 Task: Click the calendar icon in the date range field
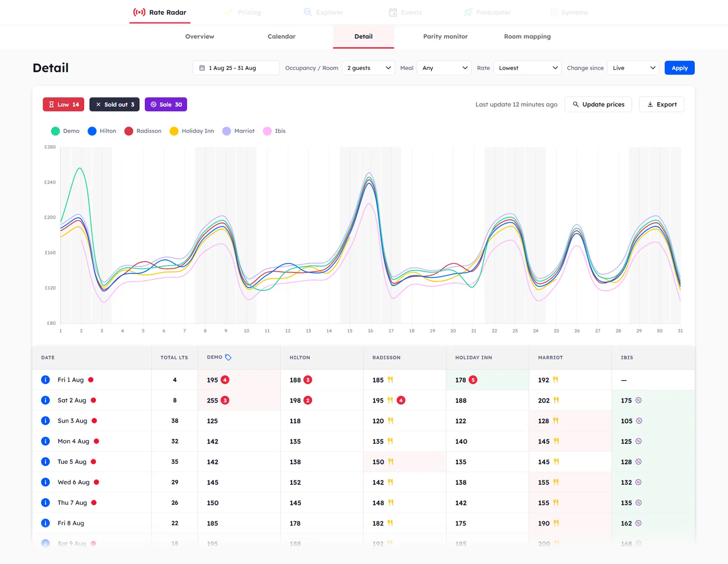202,68
